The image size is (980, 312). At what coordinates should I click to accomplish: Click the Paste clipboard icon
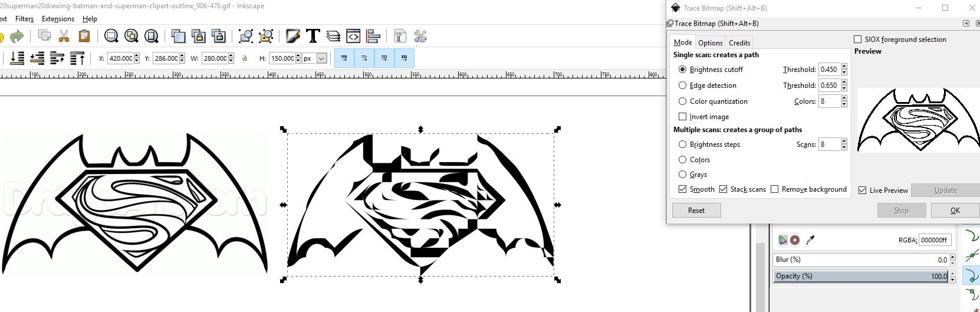pos(84,37)
